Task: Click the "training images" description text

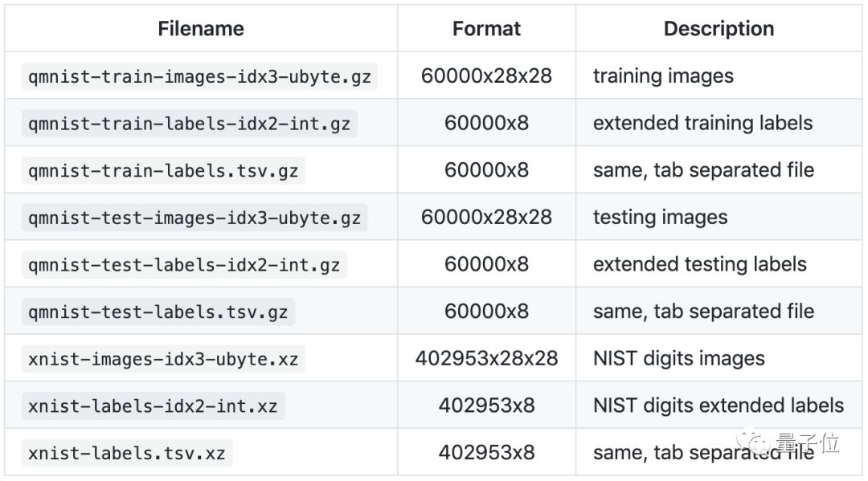Action: (x=663, y=76)
